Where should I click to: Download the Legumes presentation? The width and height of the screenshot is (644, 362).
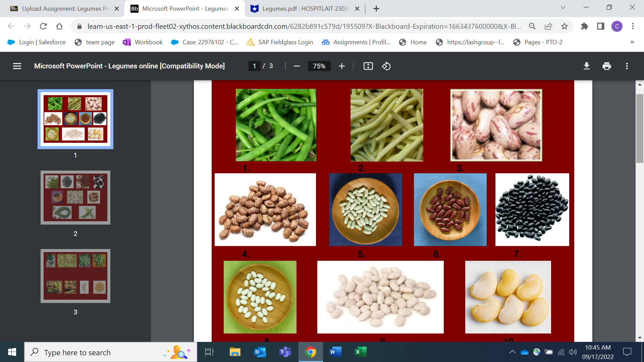coord(586,66)
